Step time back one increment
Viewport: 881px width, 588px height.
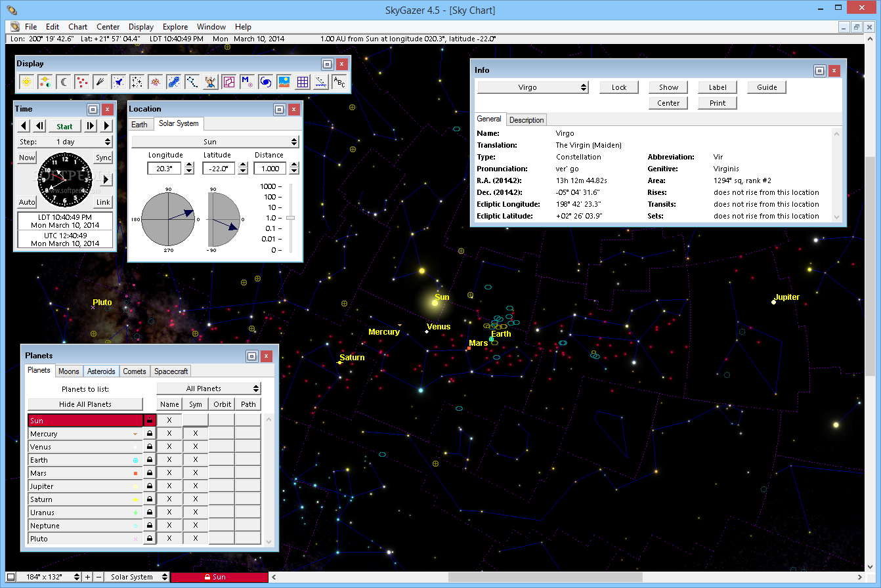click(39, 126)
